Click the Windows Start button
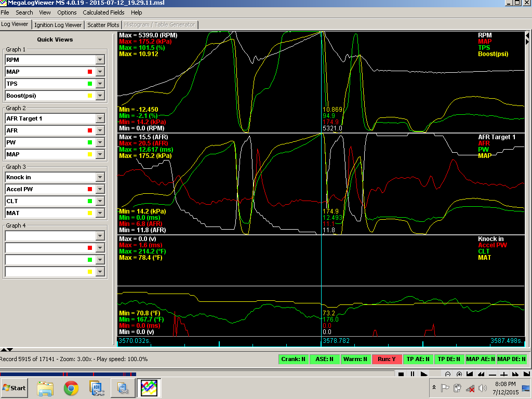 click(15, 388)
